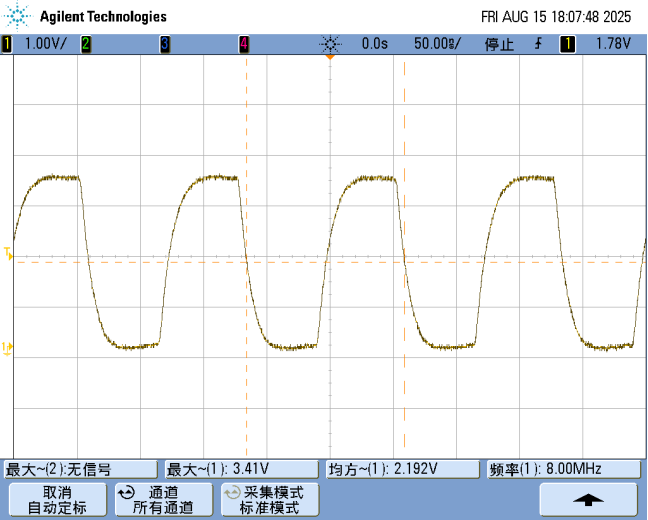
Task: Click the channel 1 ground level marker
Action: click(x=7, y=347)
